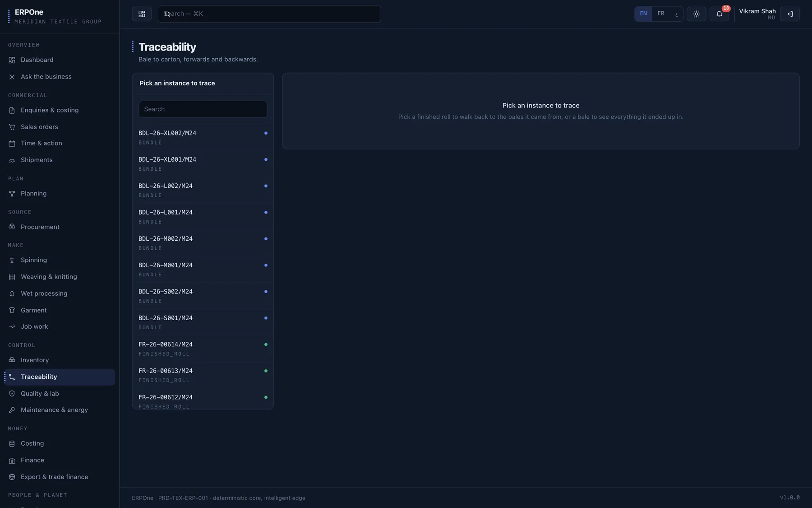Select bundle BDL-26-XL001/M24
The height and width of the screenshot is (508, 812).
[x=203, y=164]
